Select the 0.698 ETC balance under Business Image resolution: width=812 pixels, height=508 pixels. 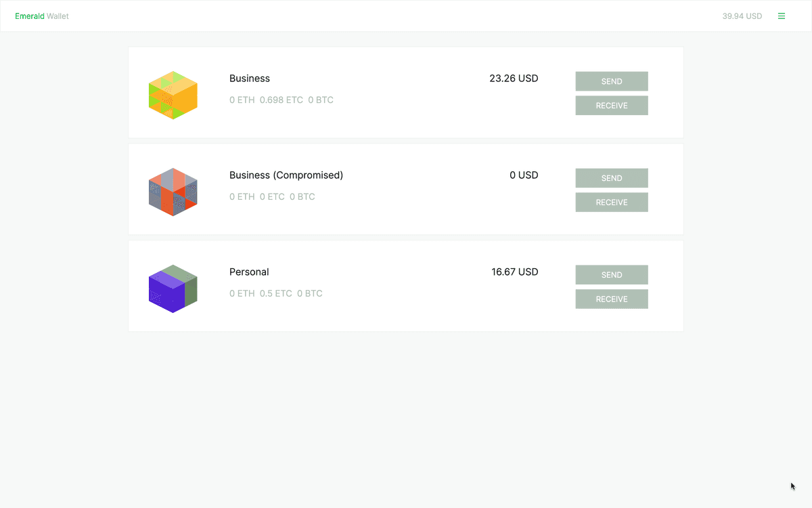point(281,100)
